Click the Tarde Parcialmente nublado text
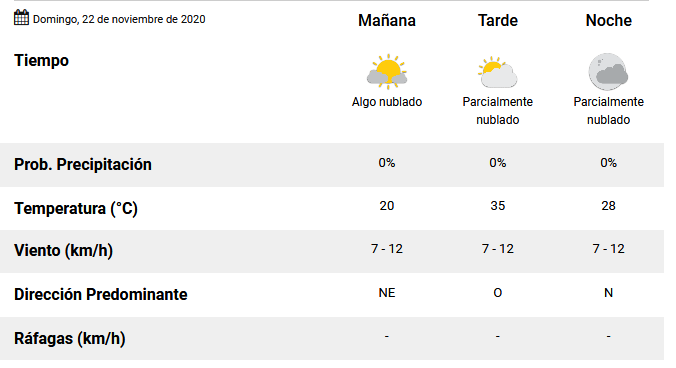The image size is (676, 368). [498, 111]
